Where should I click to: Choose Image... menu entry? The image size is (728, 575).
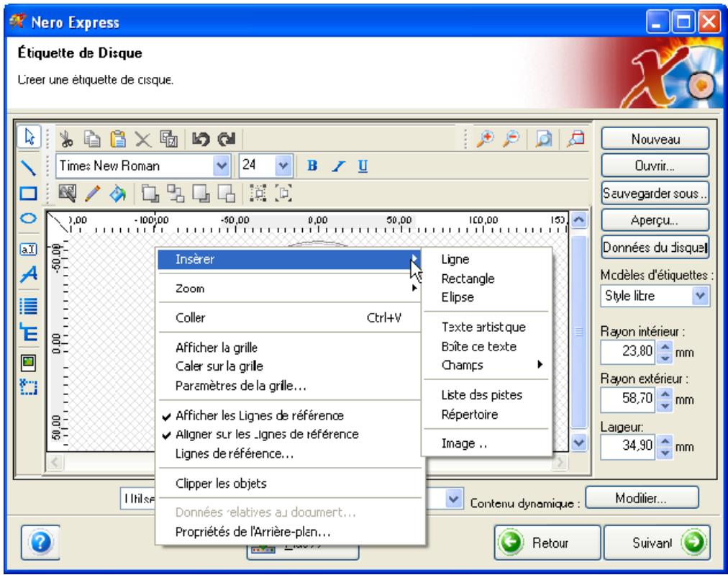486,443
